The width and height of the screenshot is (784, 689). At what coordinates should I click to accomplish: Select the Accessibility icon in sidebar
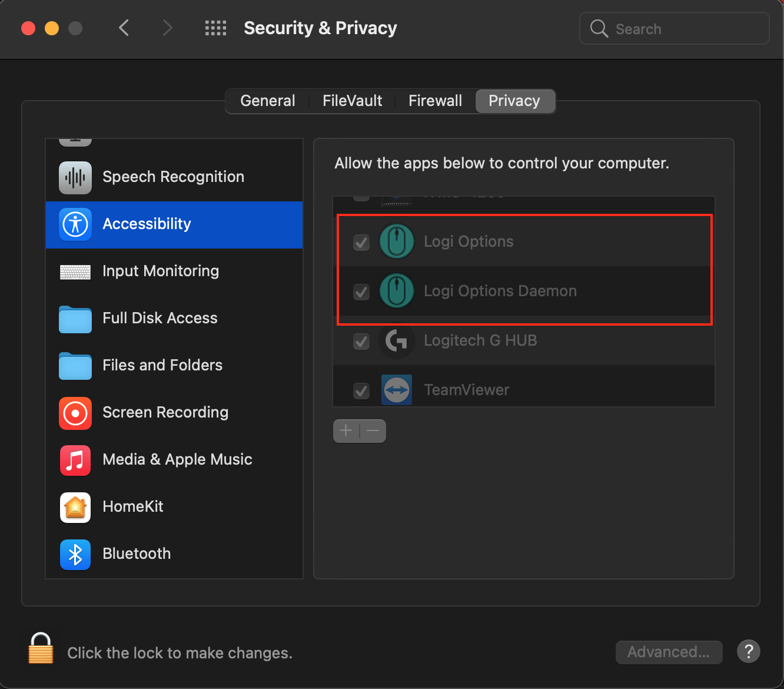(75, 224)
